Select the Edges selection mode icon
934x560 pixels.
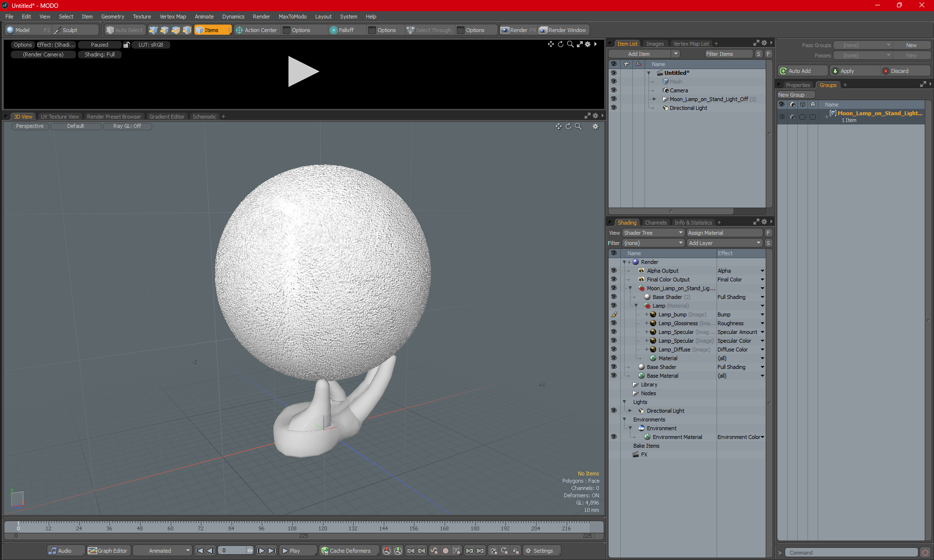[164, 30]
